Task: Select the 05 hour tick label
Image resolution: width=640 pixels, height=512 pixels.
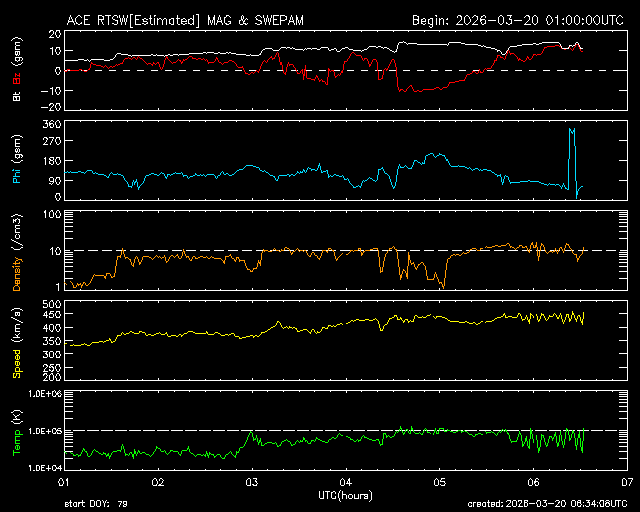Action: [439, 483]
